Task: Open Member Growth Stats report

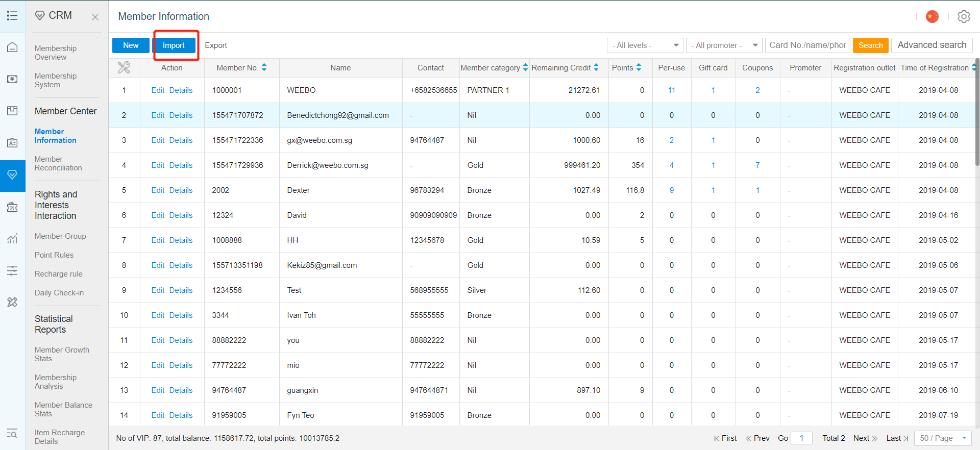Action: click(62, 354)
